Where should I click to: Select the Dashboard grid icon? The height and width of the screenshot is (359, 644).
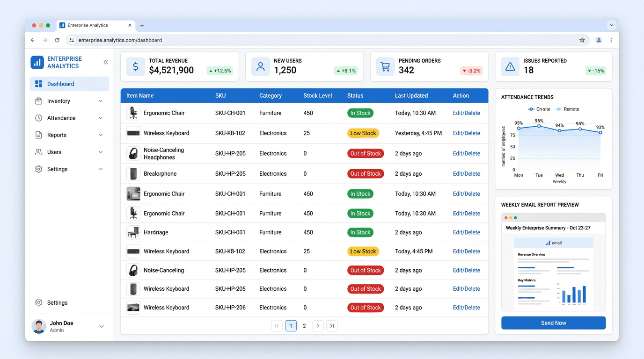click(39, 84)
